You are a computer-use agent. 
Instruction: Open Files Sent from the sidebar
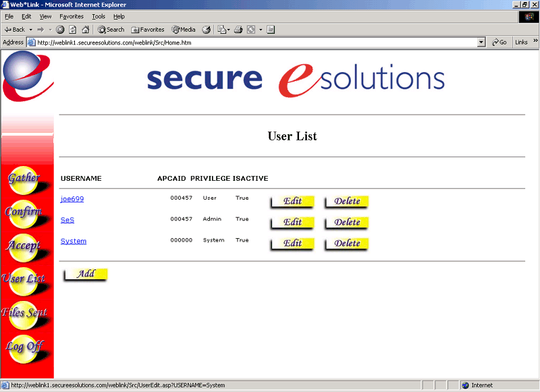coord(24,315)
